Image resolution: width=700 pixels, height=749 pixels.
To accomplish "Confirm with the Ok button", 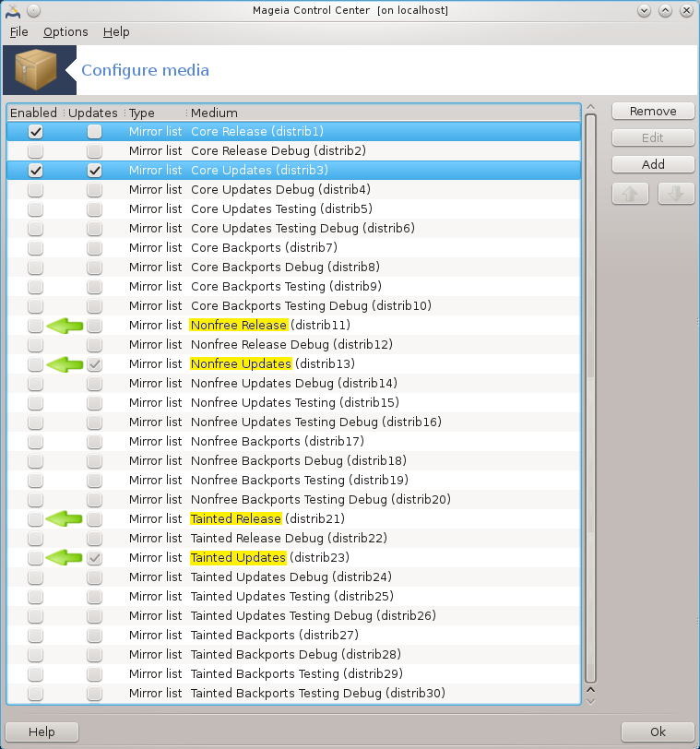I will pyautogui.click(x=658, y=731).
